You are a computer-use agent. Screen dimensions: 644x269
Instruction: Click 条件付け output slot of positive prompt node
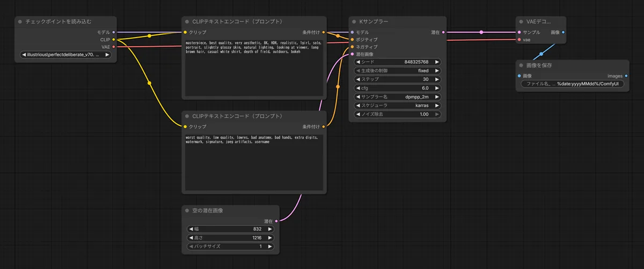click(x=323, y=32)
